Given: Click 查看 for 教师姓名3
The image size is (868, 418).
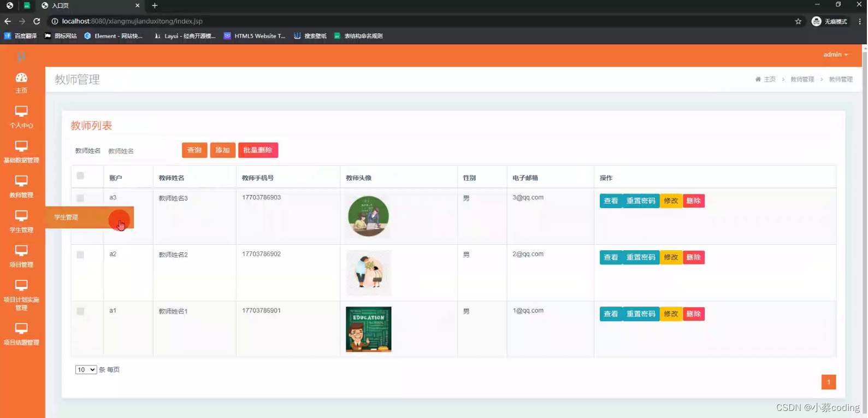Looking at the screenshot, I should 611,201.
